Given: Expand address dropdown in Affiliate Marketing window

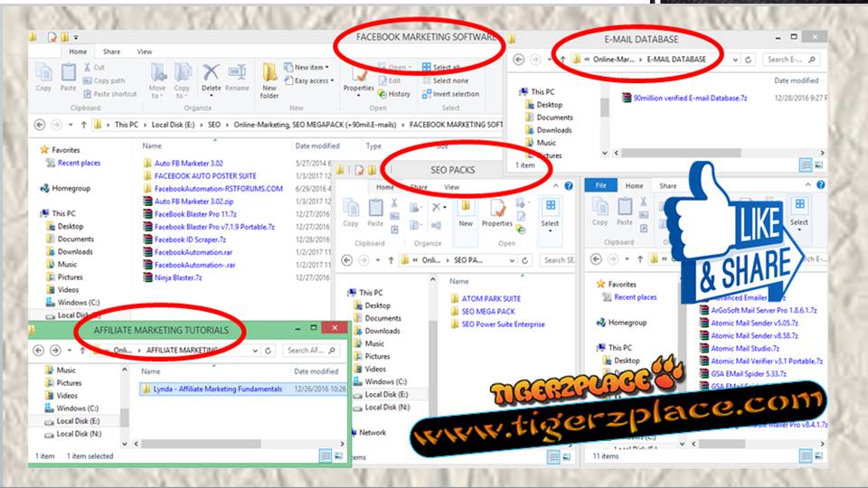Looking at the screenshot, I should click(x=255, y=351).
